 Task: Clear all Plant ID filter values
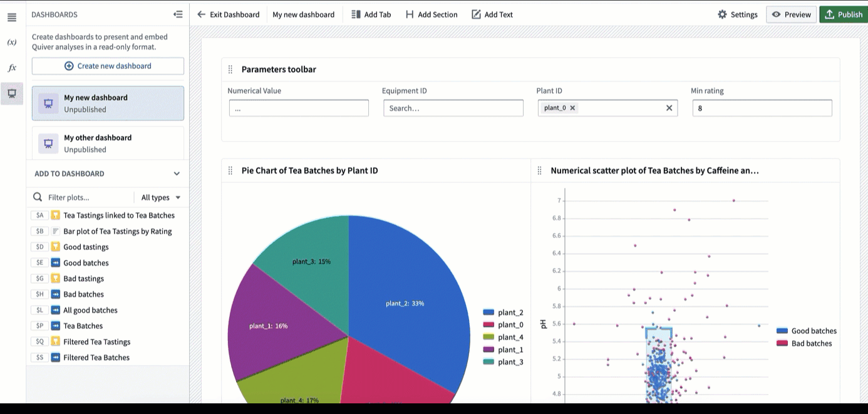coord(669,108)
